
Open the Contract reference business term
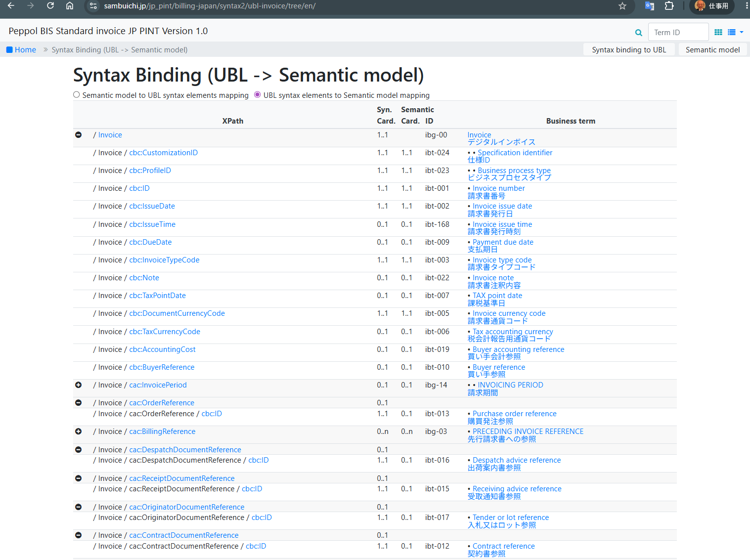504,546
